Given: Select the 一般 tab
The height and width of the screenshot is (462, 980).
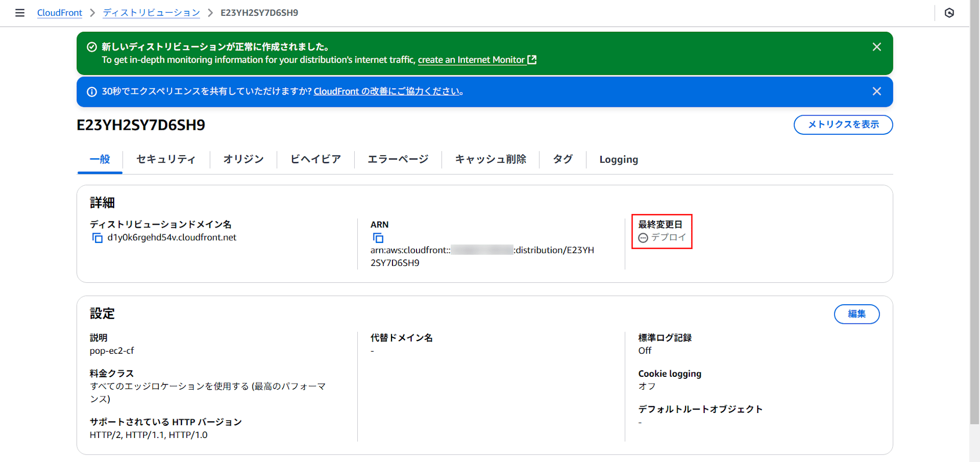Looking at the screenshot, I should (100, 159).
